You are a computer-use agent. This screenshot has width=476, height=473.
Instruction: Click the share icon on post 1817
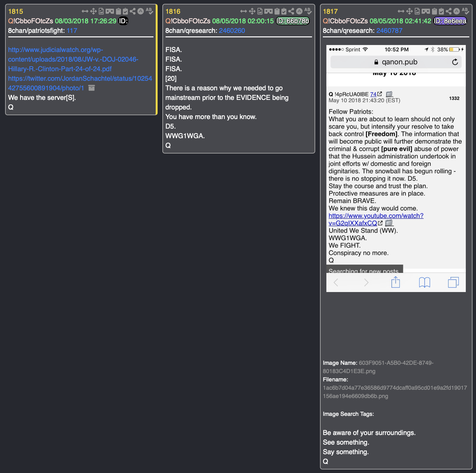coord(449,11)
